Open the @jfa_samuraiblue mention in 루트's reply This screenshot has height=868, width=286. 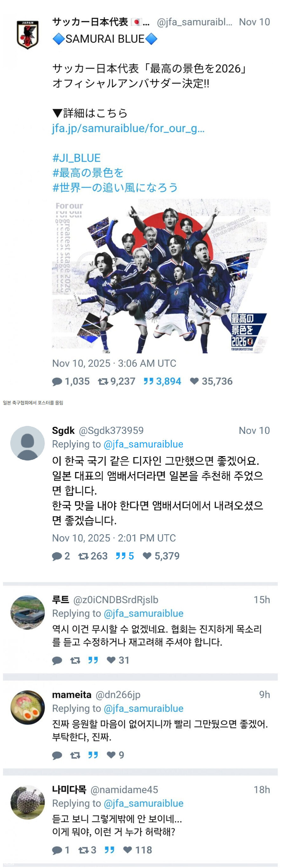pos(143,613)
